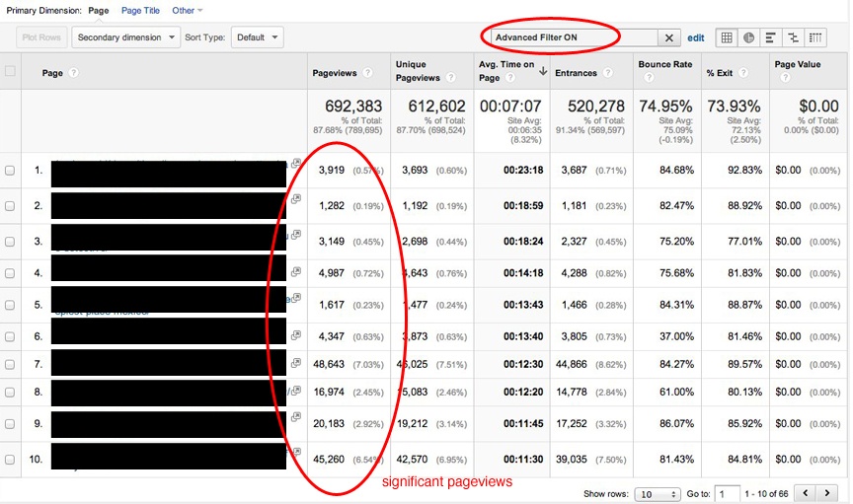Select the pivot view icon

[816, 37]
